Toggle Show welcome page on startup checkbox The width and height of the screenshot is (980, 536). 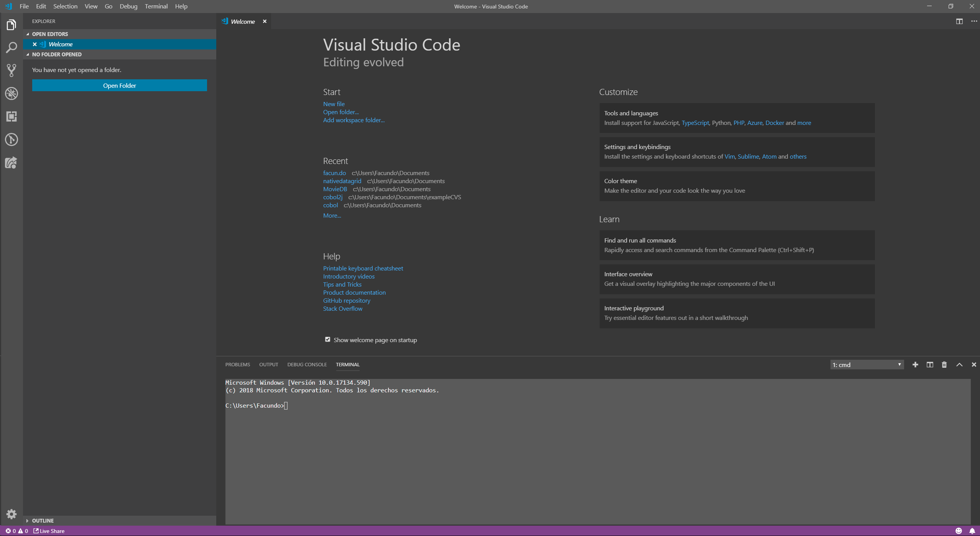327,339
